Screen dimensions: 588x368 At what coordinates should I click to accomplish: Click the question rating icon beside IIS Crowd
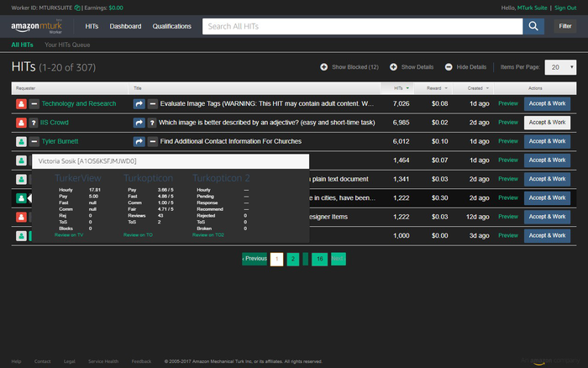click(34, 123)
